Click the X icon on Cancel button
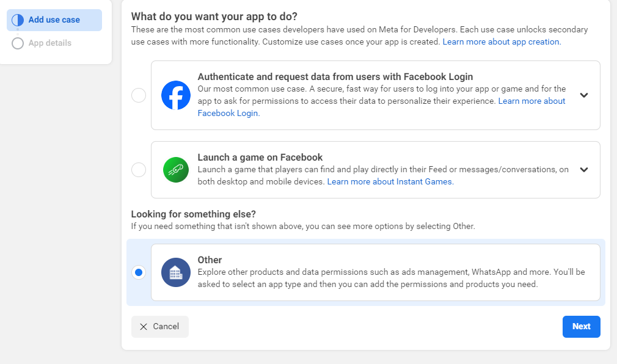The height and width of the screenshot is (364, 617). pyautogui.click(x=144, y=327)
